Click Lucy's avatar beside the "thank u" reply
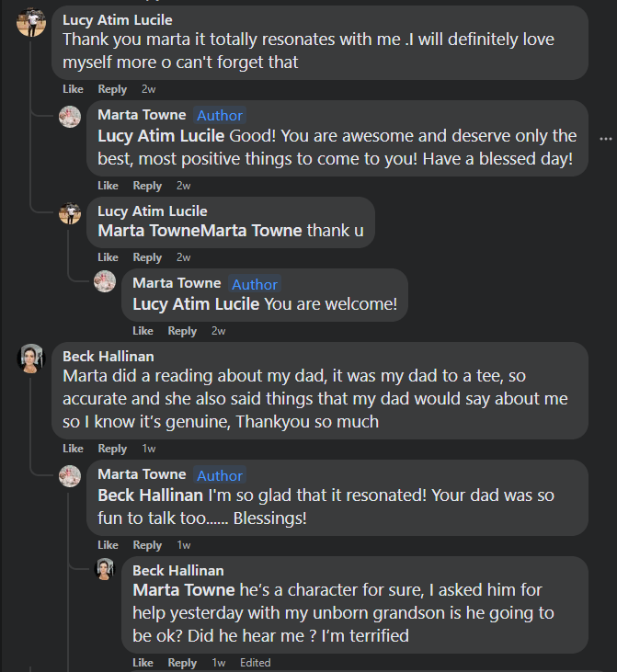 (x=70, y=214)
